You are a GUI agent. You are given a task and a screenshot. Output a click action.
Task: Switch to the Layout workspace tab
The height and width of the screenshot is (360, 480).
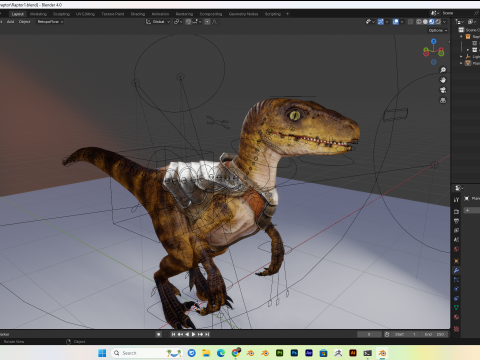coord(18,14)
